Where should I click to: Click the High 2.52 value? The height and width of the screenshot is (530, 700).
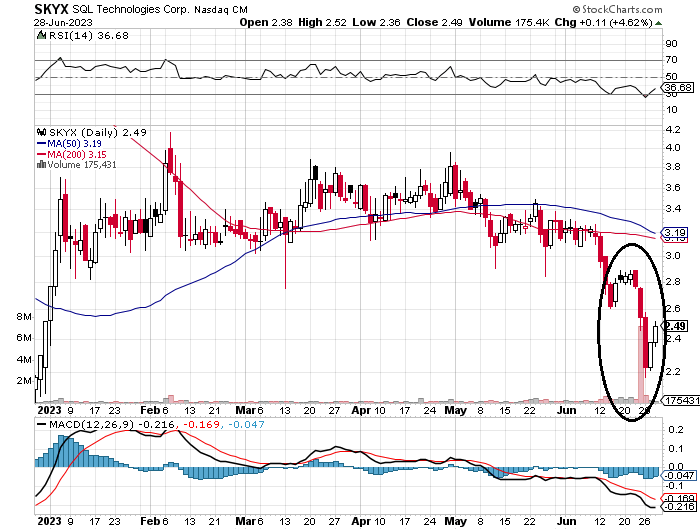[x=322, y=22]
